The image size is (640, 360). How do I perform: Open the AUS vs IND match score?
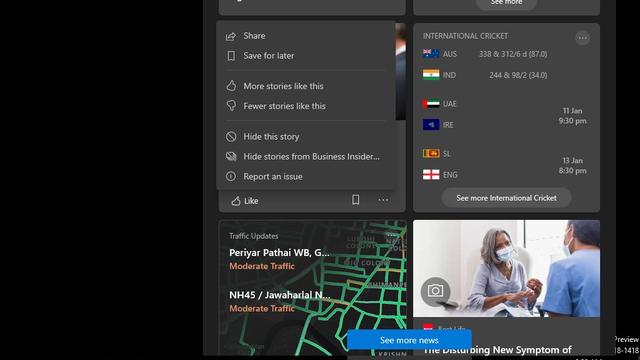[506, 64]
